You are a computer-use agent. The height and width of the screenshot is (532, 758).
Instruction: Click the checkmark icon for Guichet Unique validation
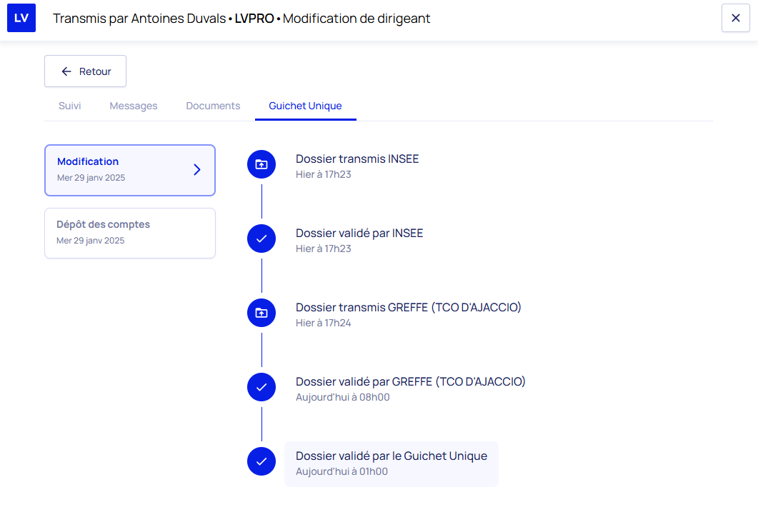(261, 461)
